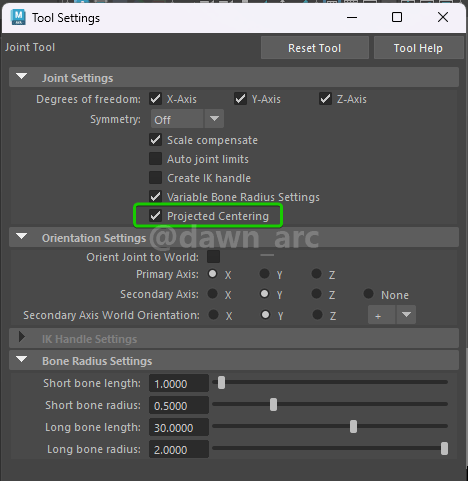
Task: Click the Long bone length value field
Action: tap(179, 427)
